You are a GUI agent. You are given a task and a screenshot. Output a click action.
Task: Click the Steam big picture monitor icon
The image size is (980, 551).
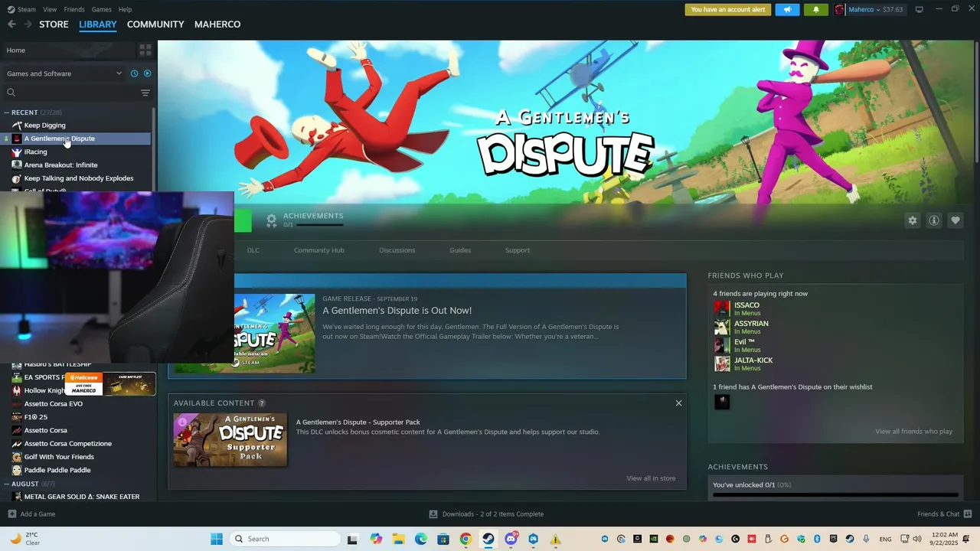919,10
